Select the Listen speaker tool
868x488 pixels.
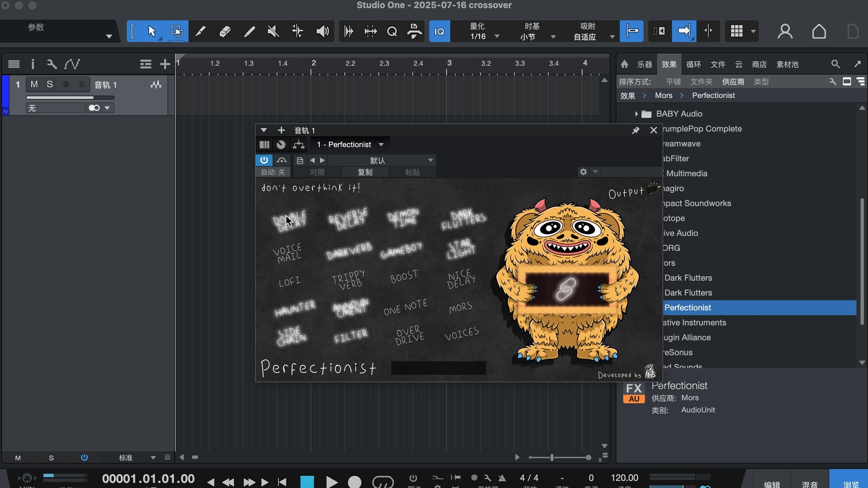pos(322,31)
